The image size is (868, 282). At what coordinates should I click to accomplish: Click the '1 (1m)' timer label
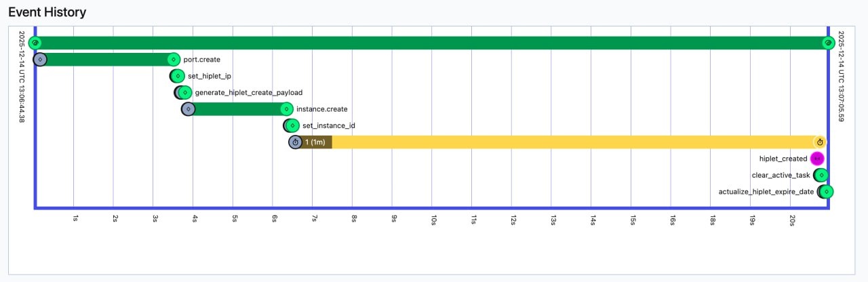(315, 142)
